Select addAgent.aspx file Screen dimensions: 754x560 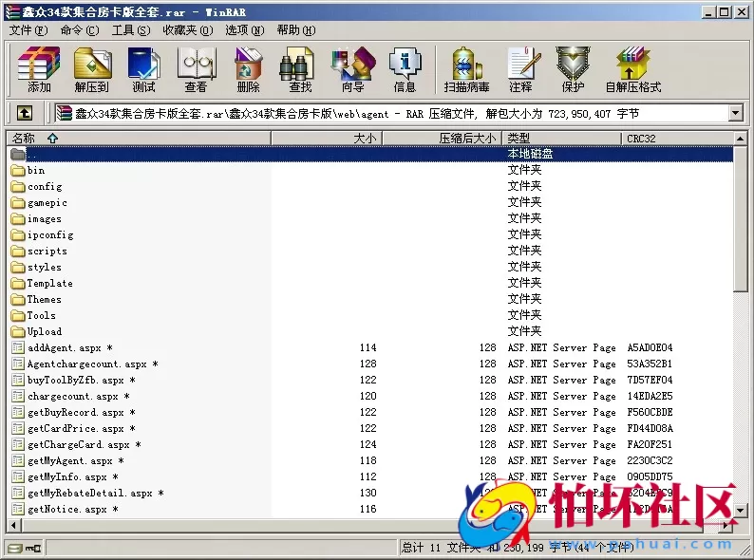pos(62,348)
